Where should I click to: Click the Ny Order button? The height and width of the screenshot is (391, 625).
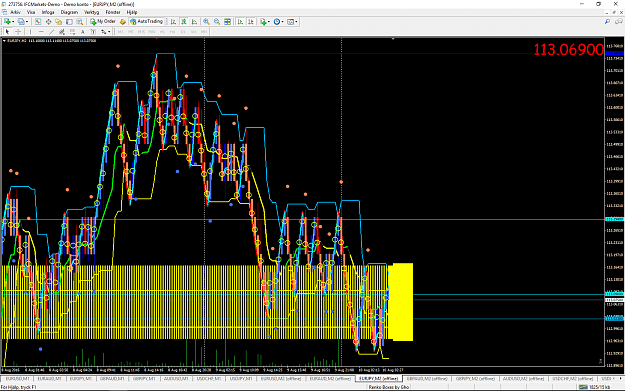click(x=103, y=22)
